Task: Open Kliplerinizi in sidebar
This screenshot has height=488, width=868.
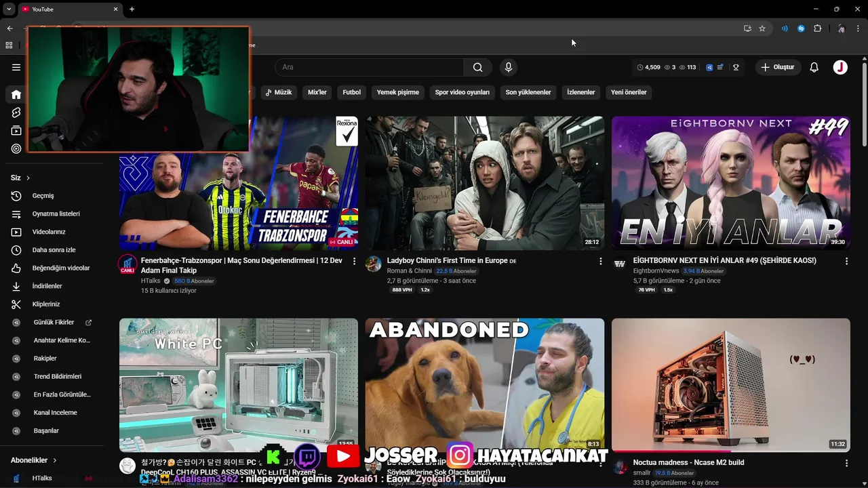Action: coord(54,304)
